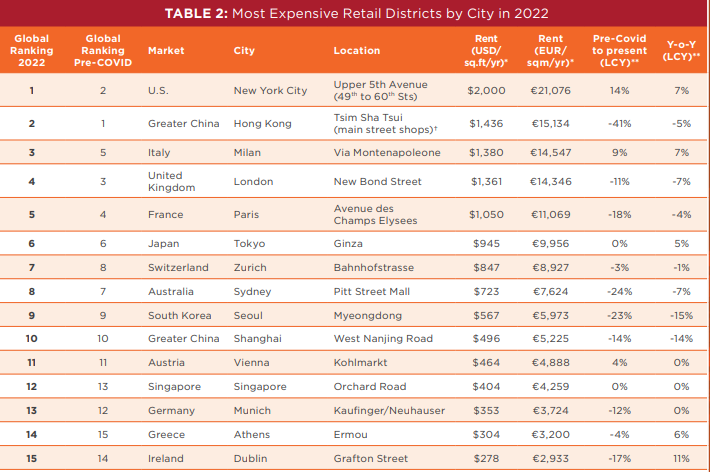Select the '-15%' Y-o-Y value
Screen dimensions: 710x472
681,315
